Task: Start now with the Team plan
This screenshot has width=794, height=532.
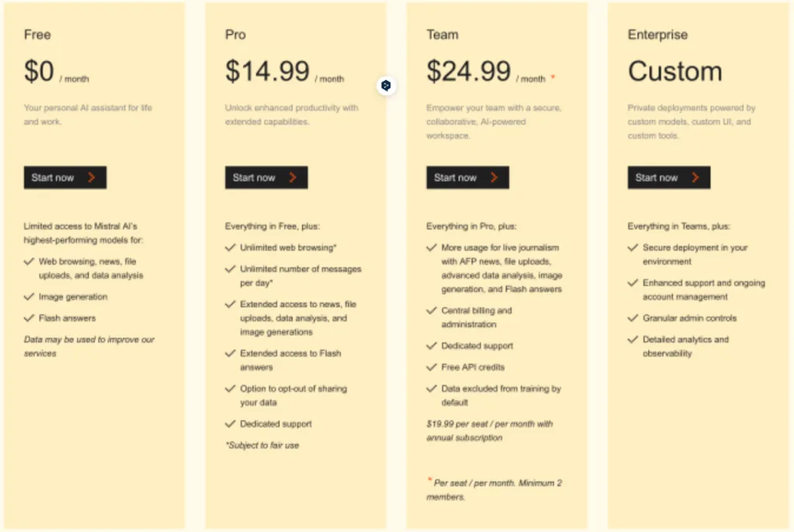Action: tap(468, 178)
